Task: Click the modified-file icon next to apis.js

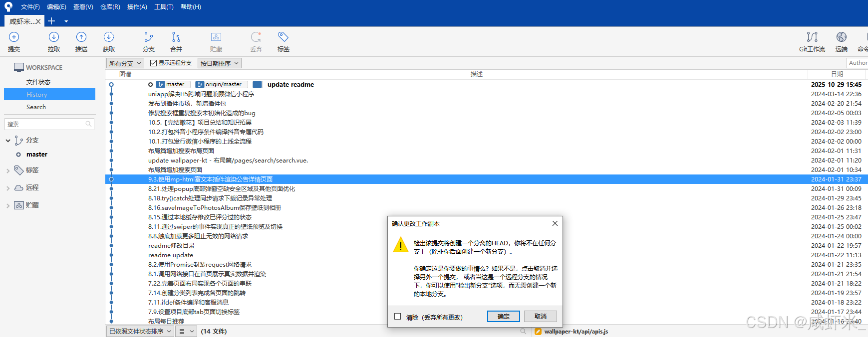Action: [x=538, y=331]
